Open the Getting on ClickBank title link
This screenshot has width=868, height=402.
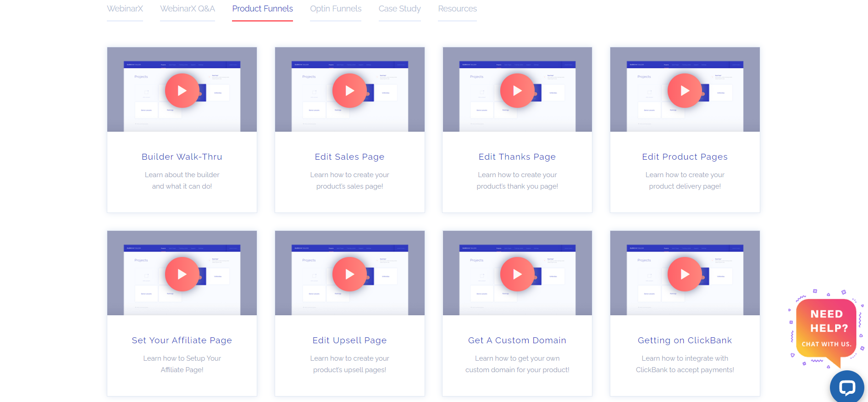(685, 341)
